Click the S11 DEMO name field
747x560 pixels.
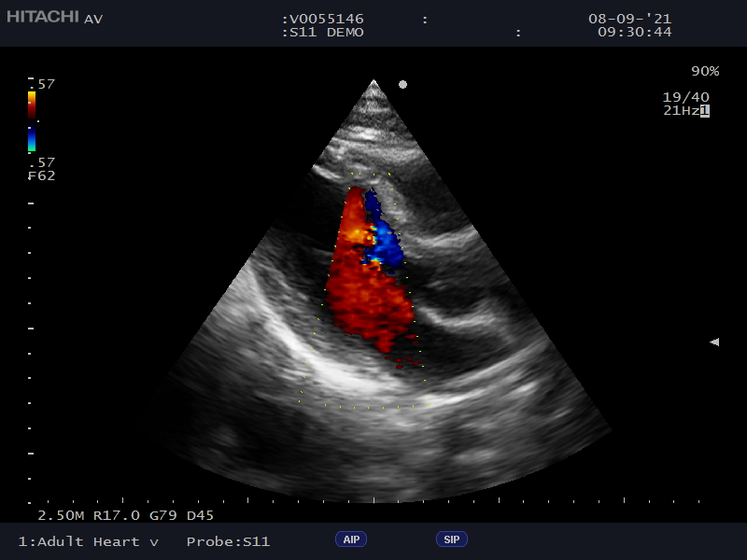coord(326,32)
